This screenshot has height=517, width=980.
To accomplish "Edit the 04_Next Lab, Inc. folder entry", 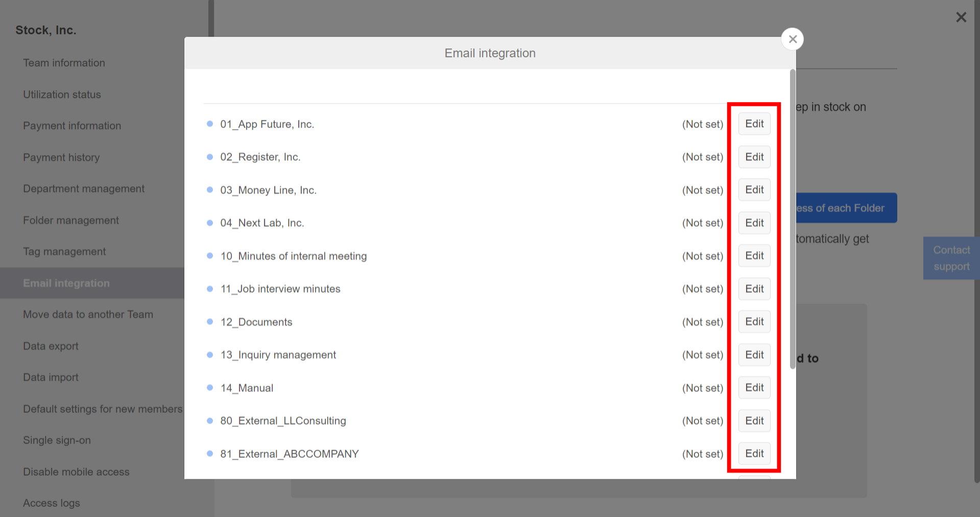I will tap(754, 223).
